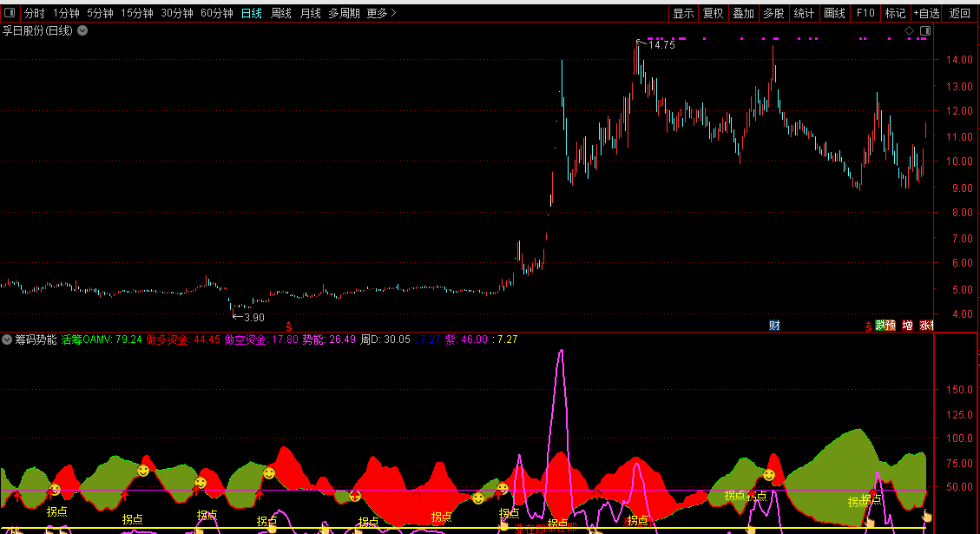Toggle the left sidebar panel icon

click(10, 12)
